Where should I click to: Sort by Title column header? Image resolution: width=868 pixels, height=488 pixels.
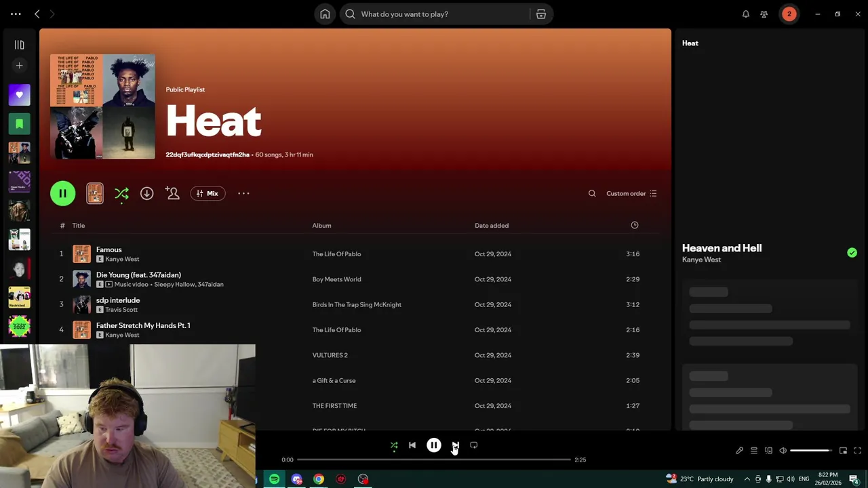(x=79, y=226)
